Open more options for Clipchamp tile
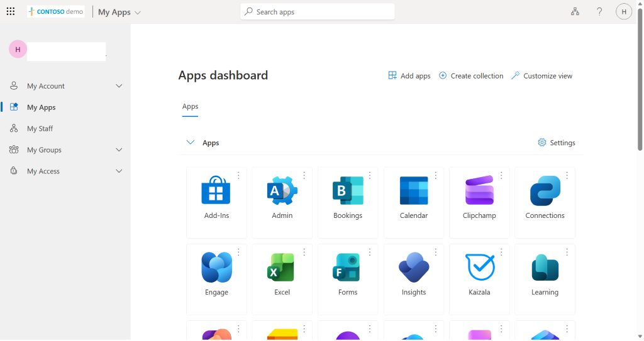This screenshot has height=341, width=644. click(x=501, y=175)
